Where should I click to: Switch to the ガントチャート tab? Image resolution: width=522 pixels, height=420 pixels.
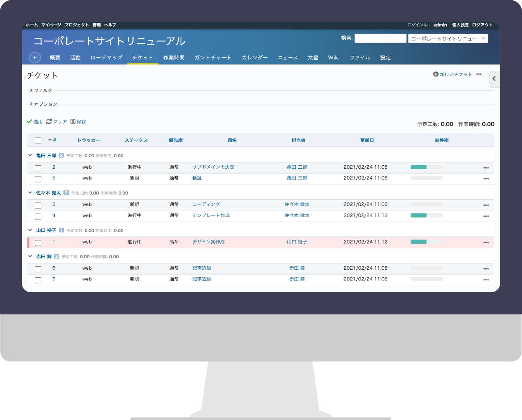tap(213, 57)
